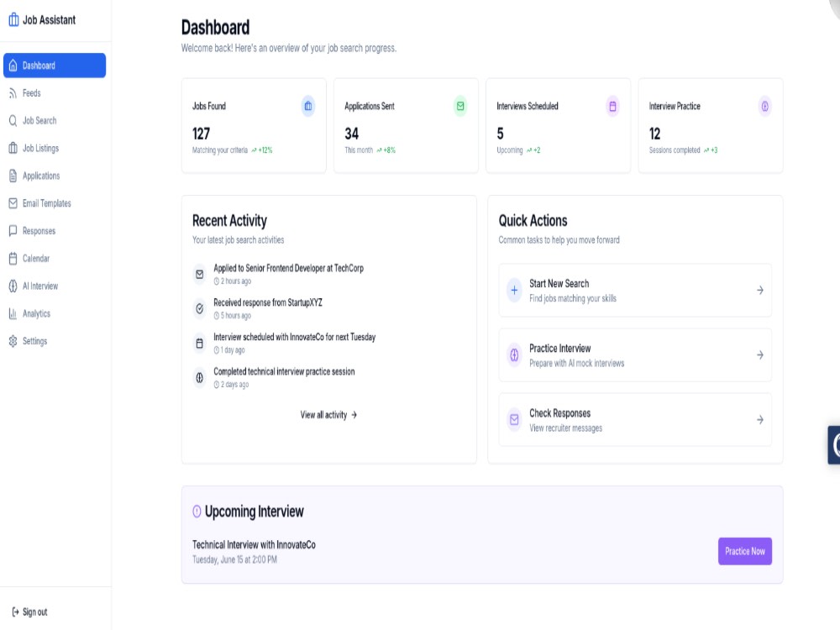Click "Applied to Senior Frontend Developer at TechCorp"
Screen dimensions: 840x630
(x=289, y=268)
